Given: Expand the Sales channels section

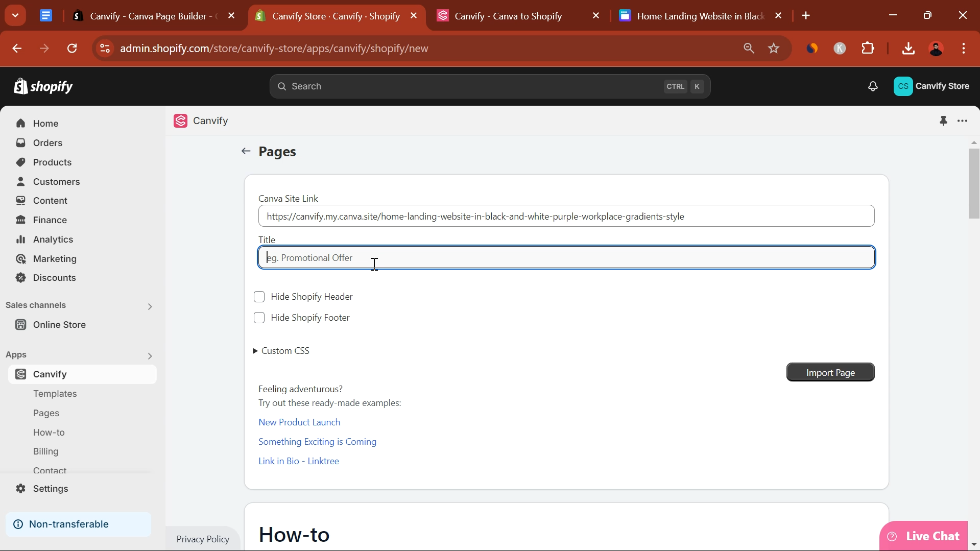Looking at the screenshot, I should (x=150, y=306).
